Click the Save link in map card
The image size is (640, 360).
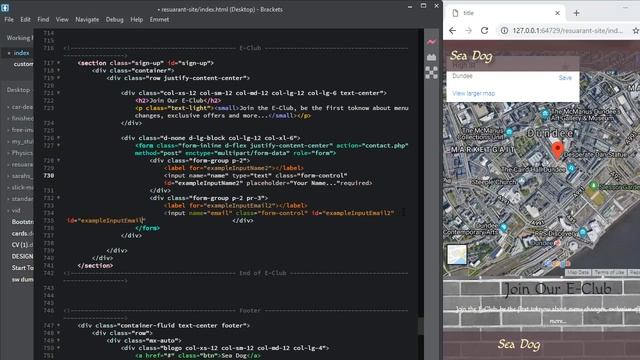[565, 78]
